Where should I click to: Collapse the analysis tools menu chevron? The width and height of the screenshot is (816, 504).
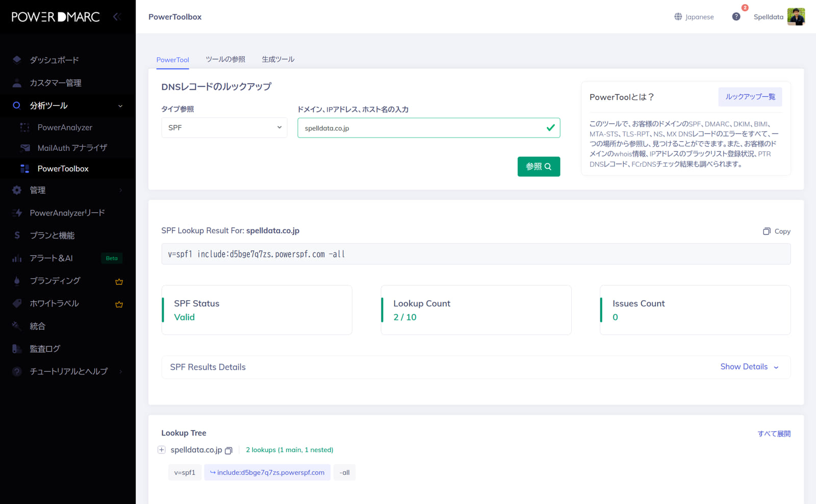coord(120,106)
